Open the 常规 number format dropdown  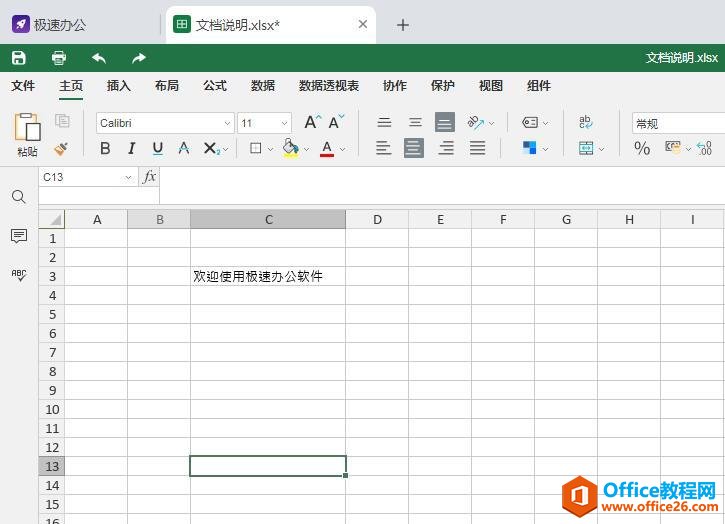tap(678, 123)
